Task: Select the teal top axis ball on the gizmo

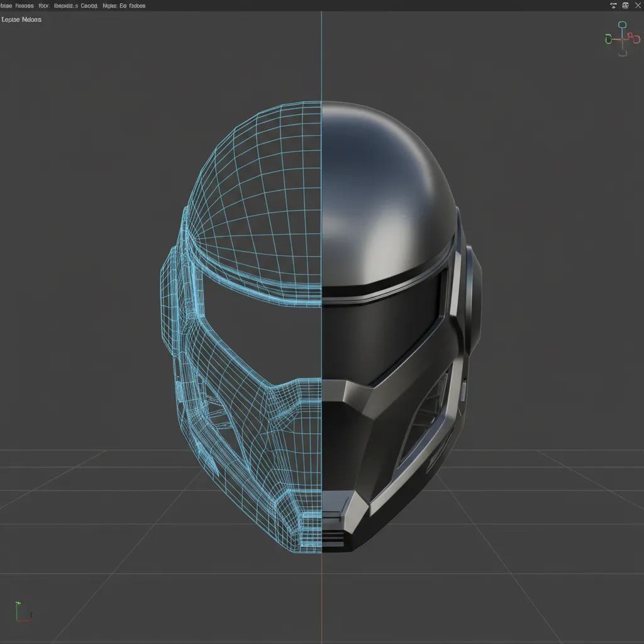Action: (x=622, y=25)
